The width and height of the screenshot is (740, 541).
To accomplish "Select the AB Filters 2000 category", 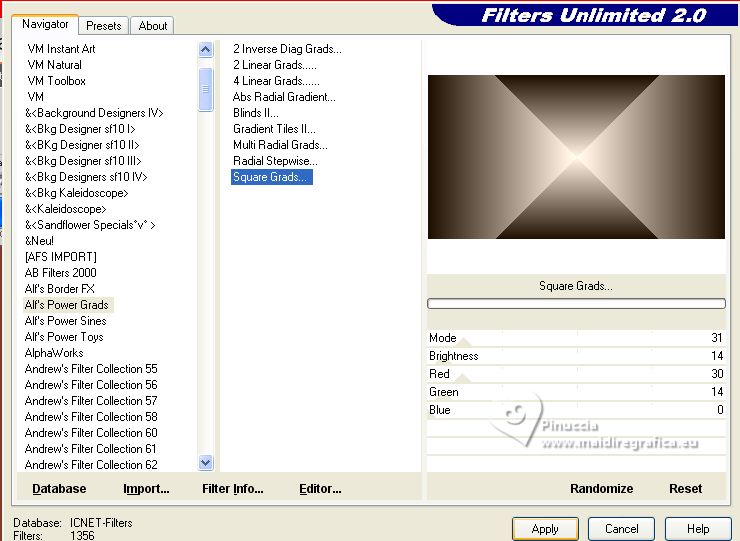I will click(x=60, y=273).
